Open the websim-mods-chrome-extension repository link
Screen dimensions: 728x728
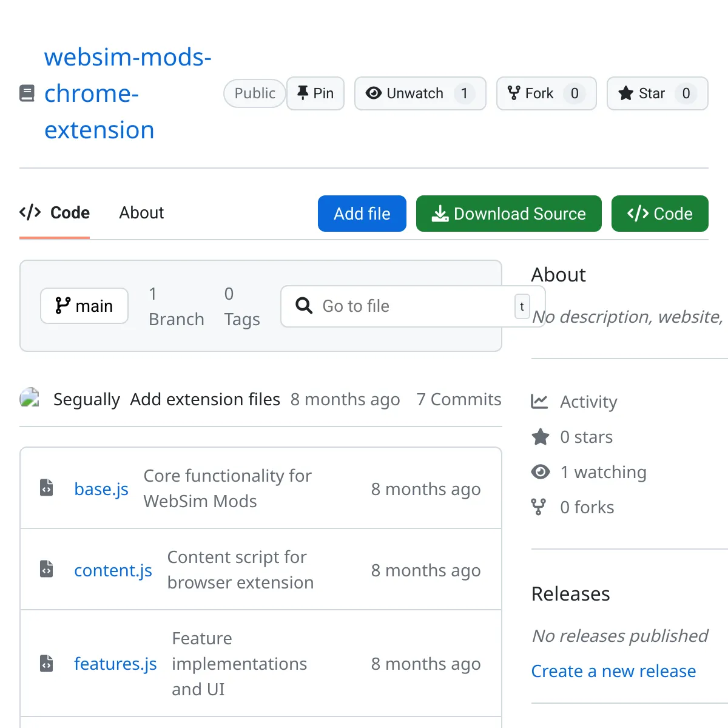coord(127,93)
